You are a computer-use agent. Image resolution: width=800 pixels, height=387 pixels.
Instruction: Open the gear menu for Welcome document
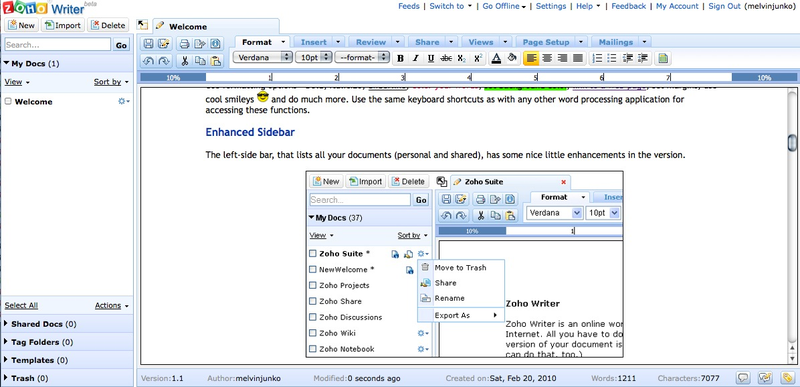123,101
